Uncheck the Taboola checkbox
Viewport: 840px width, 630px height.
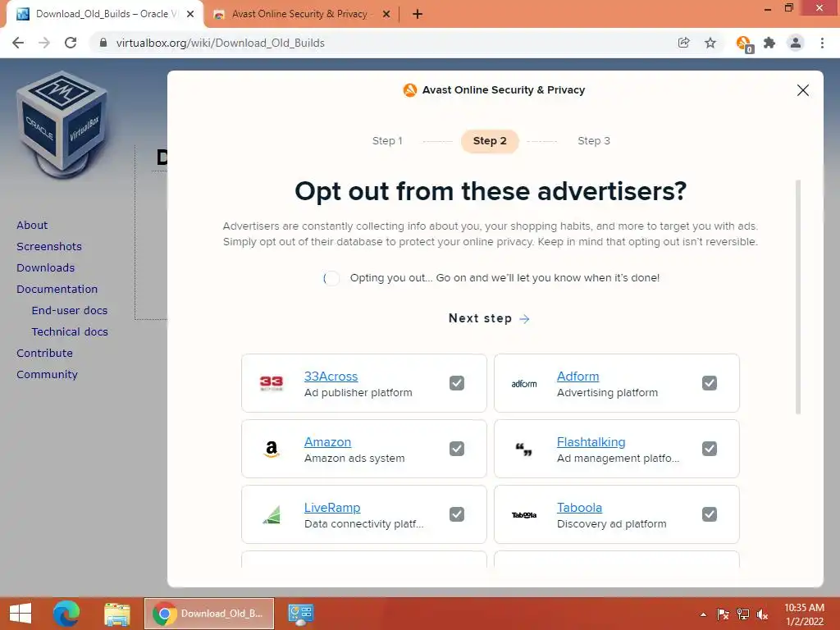coord(710,514)
